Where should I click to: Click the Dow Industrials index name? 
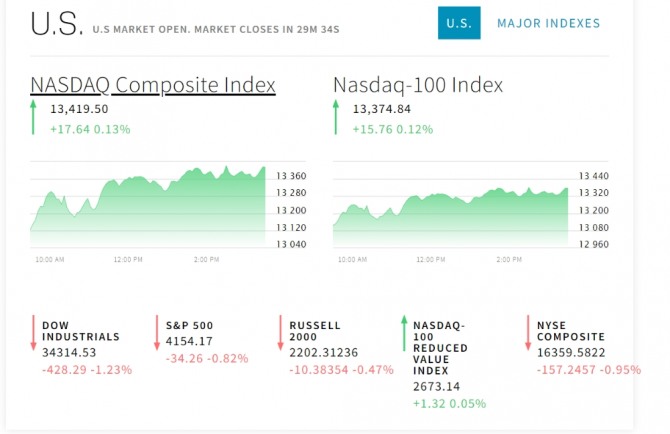point(81,331)
